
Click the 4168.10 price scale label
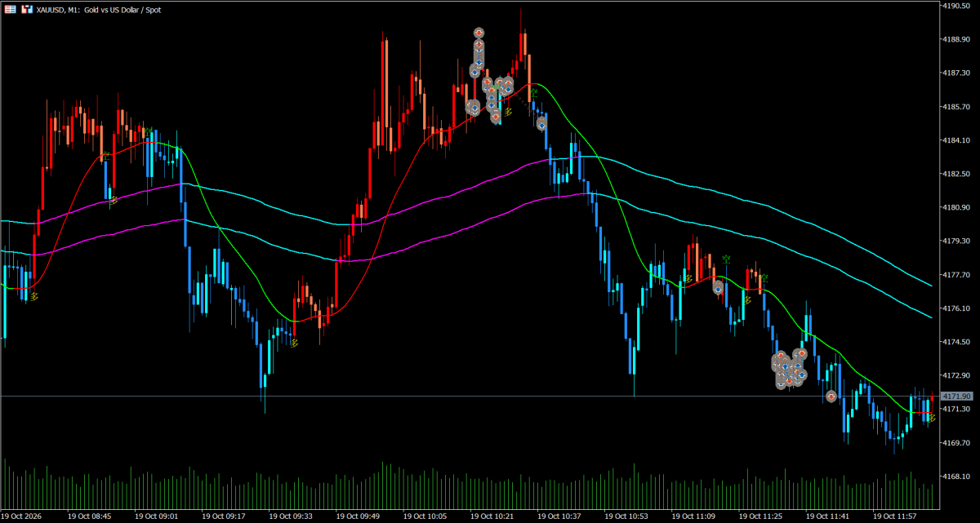coord(956,476)
